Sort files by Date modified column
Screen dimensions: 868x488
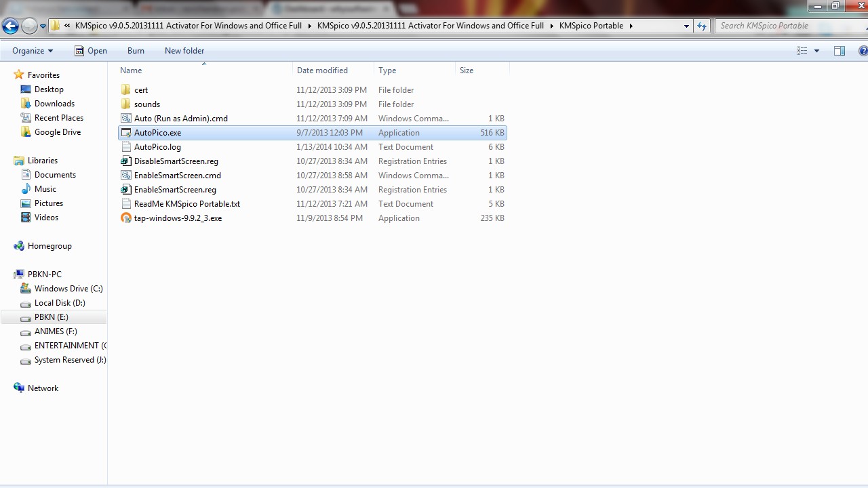(322, 70)
